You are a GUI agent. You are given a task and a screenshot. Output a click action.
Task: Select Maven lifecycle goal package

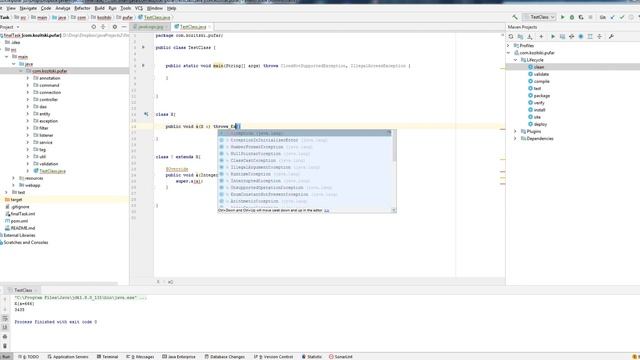pos(539,96)
